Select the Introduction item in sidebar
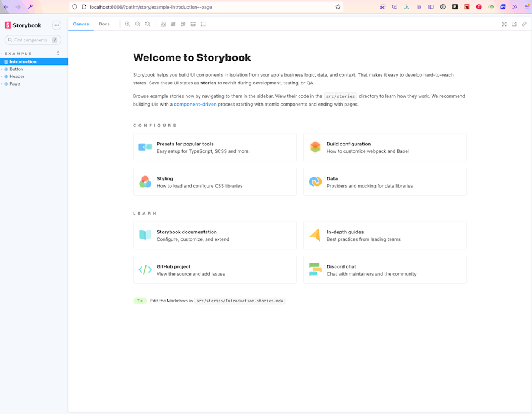 (x=34, y=61)
